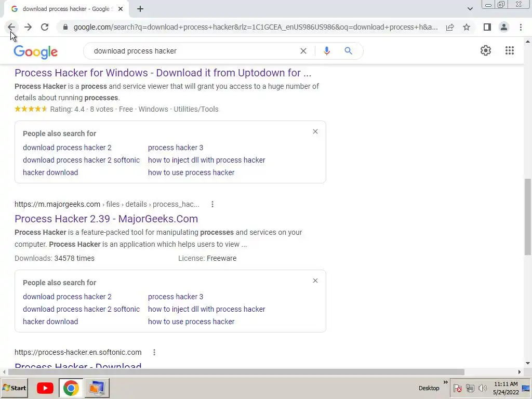Click 'process hacker 3' in the first box

(176, 148)
